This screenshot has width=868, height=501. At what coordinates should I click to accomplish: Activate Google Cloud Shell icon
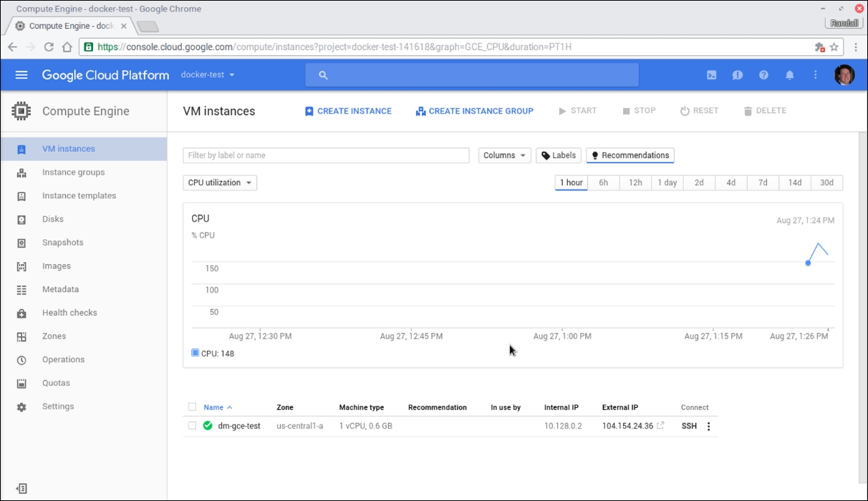712,75
